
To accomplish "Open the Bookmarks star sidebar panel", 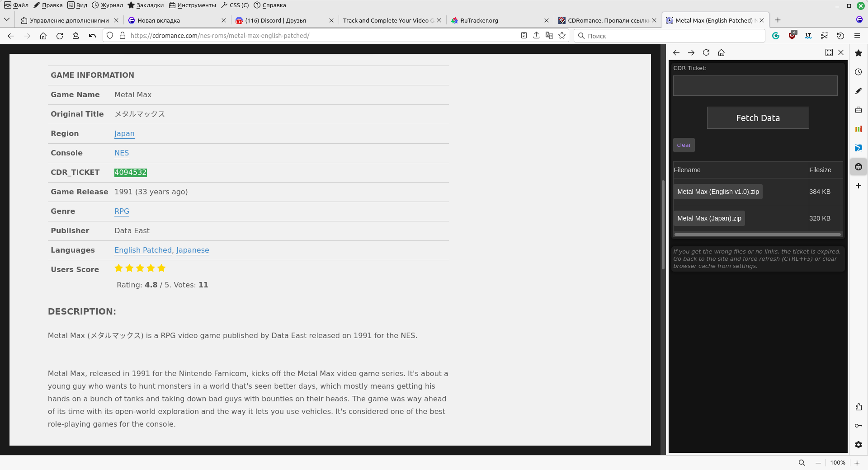I will tap(859, 53).
